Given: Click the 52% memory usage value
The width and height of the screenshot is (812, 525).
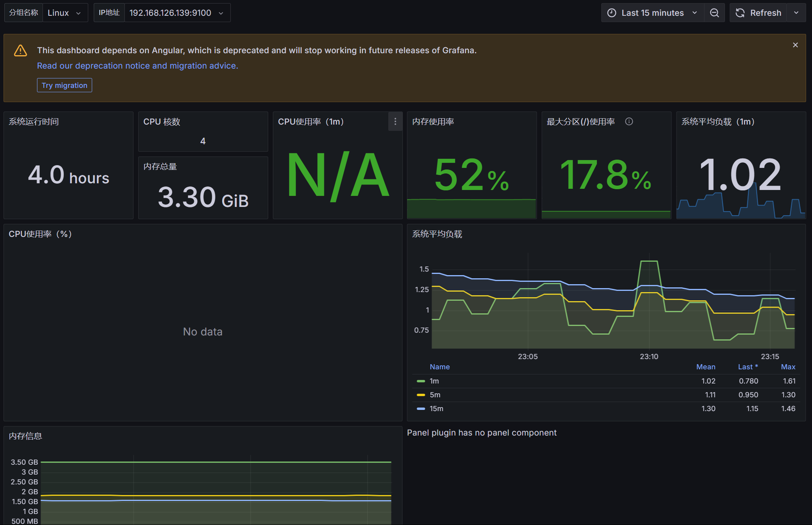Looking at the screenshot, I should [x=471, y=175].
